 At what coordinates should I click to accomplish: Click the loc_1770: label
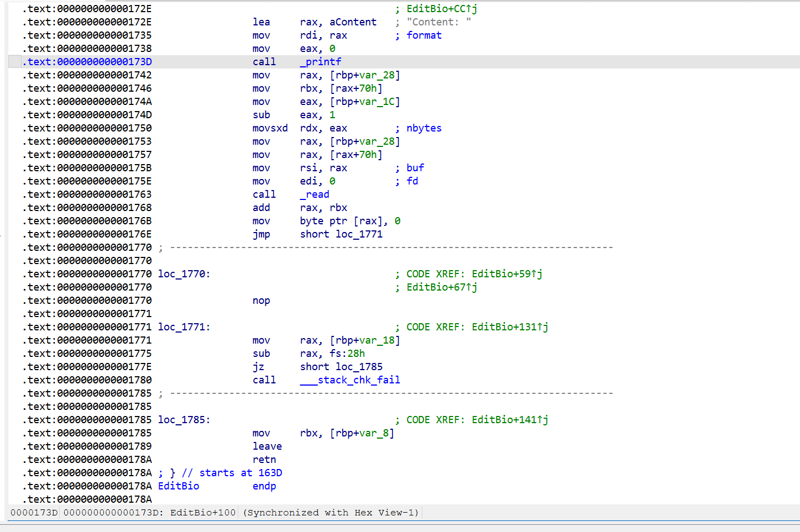pyautogui.click(x=184, y=274)
